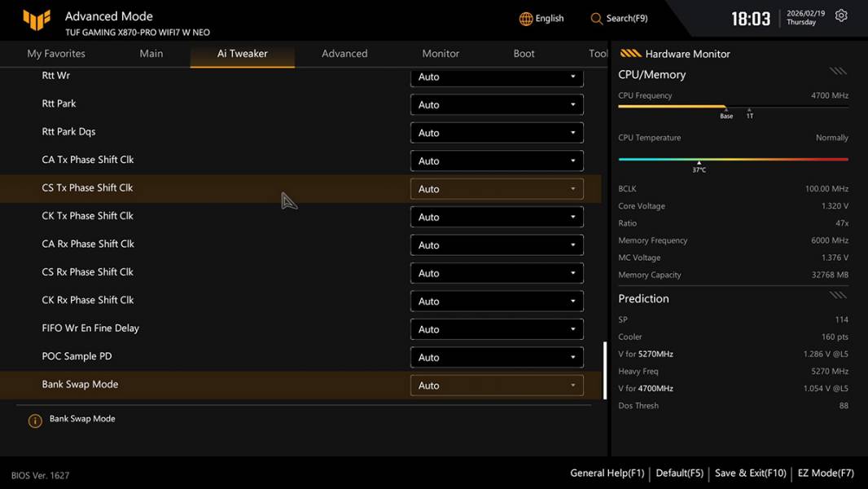Click the globe language icon

pyautogui.click(x=526, y=19)
